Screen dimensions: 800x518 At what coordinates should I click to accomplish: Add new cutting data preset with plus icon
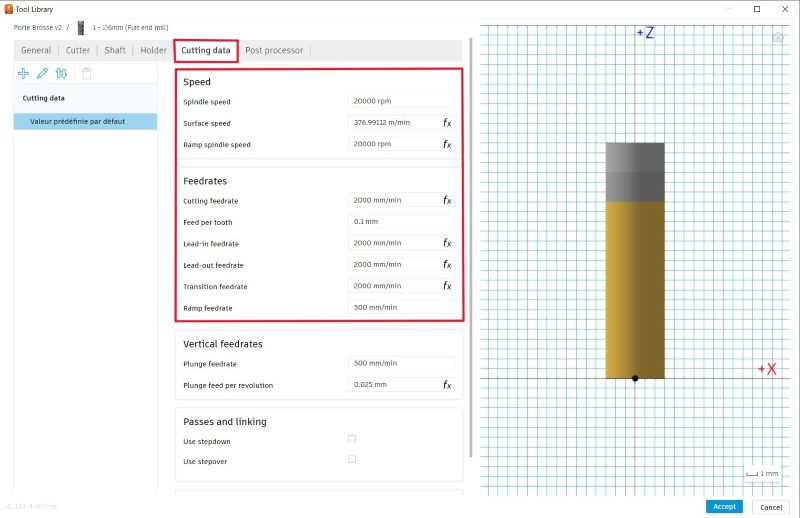[23, 73]
